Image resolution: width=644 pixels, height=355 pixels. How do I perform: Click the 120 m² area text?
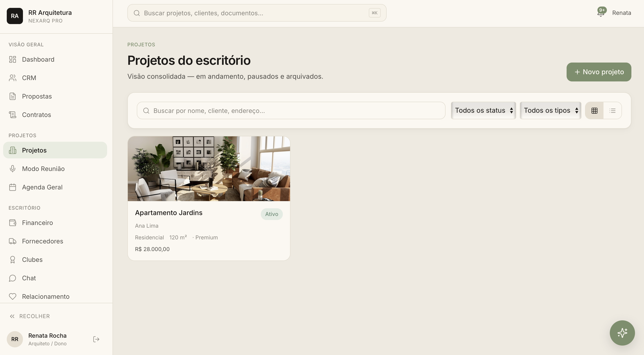tap(178, 238)
